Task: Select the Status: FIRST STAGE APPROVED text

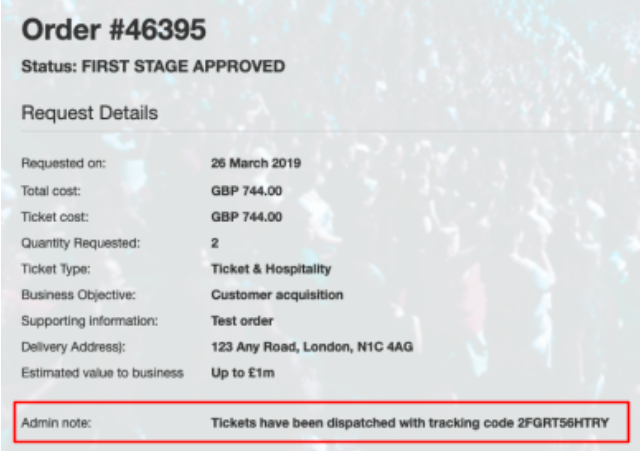Action: pos(153,67)
